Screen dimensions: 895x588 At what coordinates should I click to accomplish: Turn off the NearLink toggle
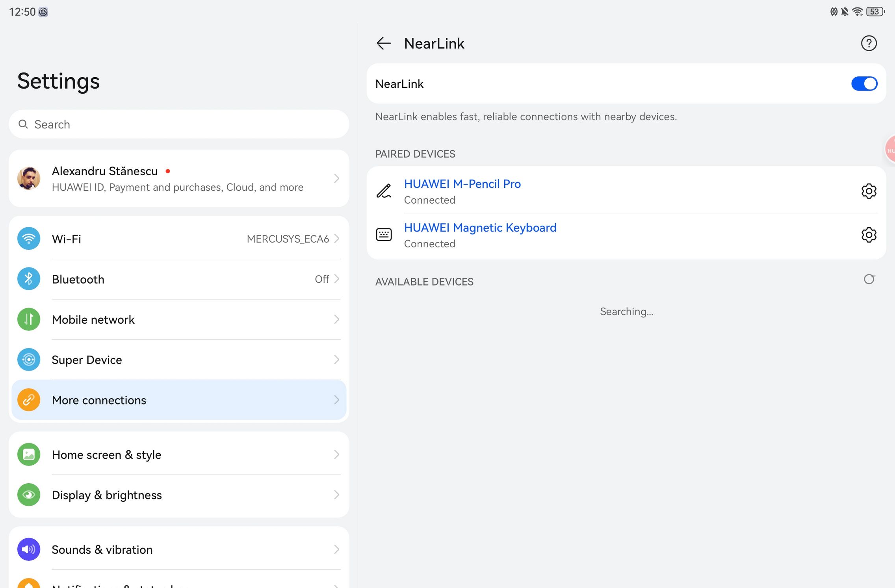coord(864,83)
